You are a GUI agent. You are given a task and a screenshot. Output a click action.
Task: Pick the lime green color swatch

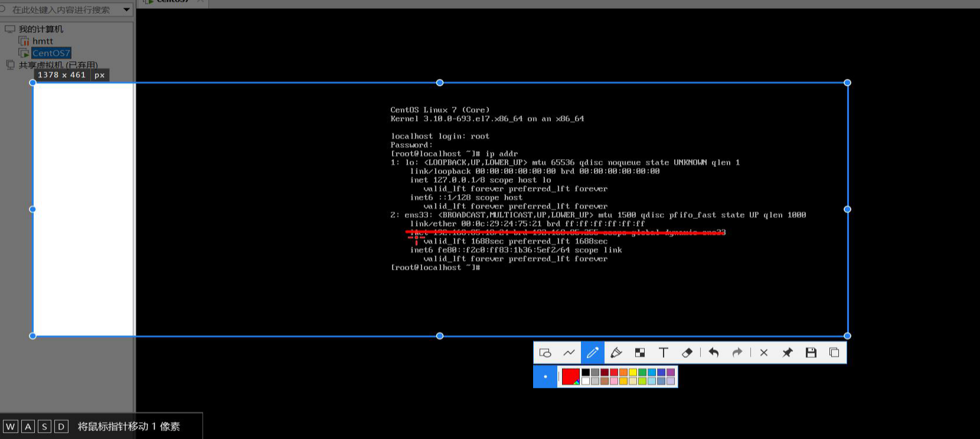(x=642, y=381)
